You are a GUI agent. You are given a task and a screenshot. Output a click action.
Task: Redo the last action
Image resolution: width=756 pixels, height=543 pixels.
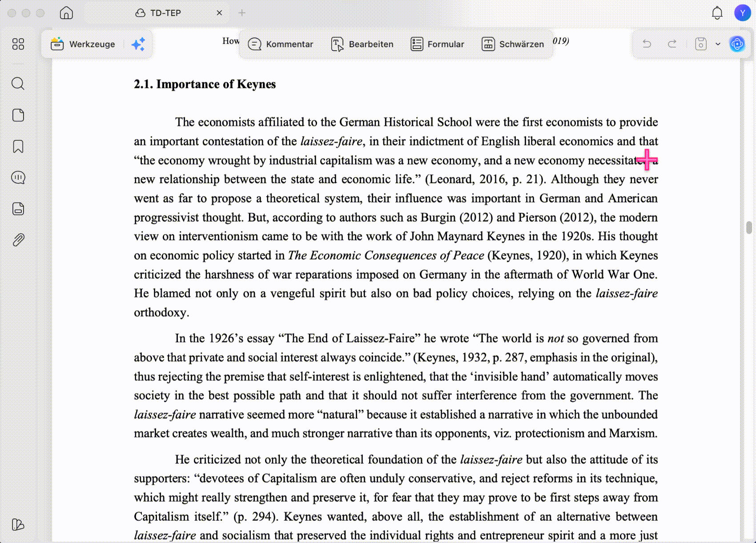pos(672,44)
